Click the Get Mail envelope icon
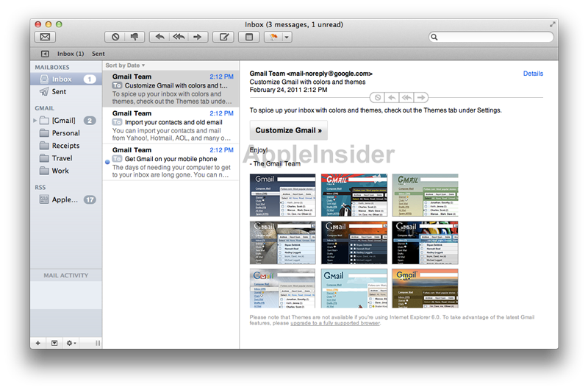 (45, 37)
